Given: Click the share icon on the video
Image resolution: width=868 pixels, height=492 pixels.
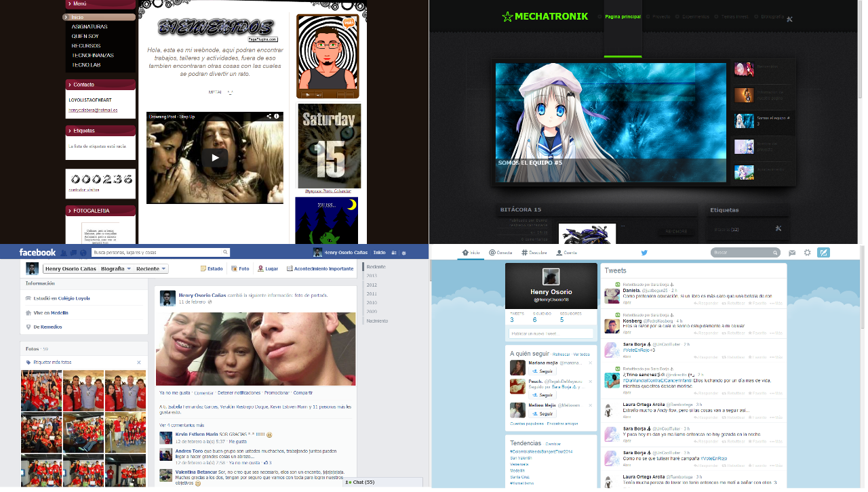Looking at the screenshot, I should point(269,117).
